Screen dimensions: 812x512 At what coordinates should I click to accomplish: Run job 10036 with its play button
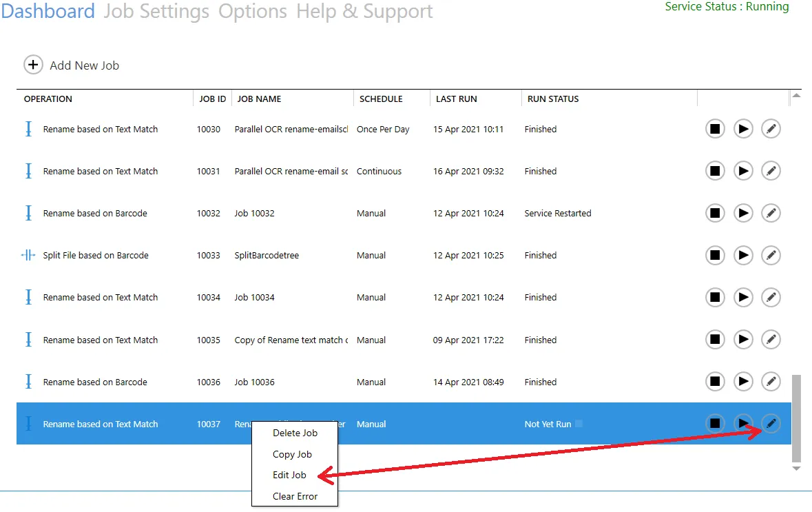(x=743, y=382)
